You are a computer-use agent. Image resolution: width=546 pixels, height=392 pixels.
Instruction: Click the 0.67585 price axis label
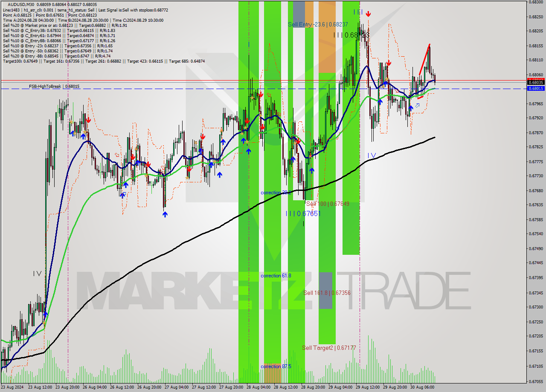pyautogui.click(x=536, y=219)
